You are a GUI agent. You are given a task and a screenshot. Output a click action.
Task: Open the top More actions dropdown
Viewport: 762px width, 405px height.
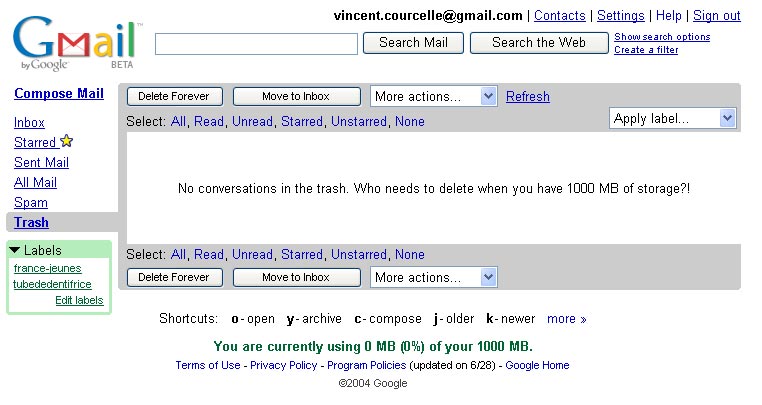pyautogui.click(x=433, y=96)
